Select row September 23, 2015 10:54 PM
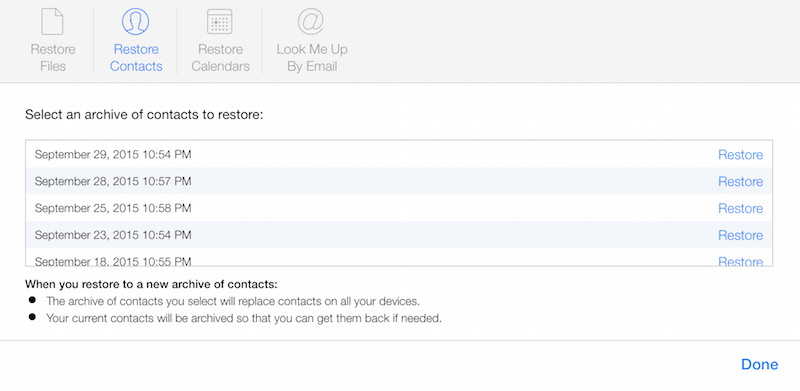Screen dimensions: 800x391 coord(399,235)
